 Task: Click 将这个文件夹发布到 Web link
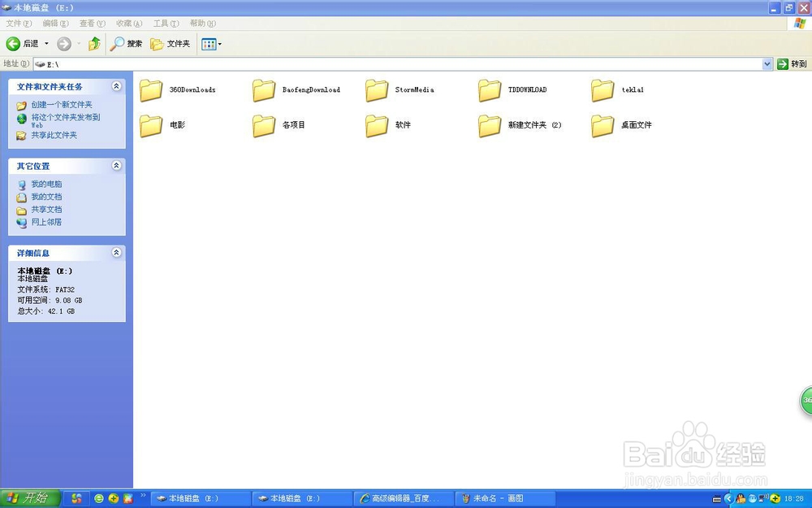[x=65, y=120]
